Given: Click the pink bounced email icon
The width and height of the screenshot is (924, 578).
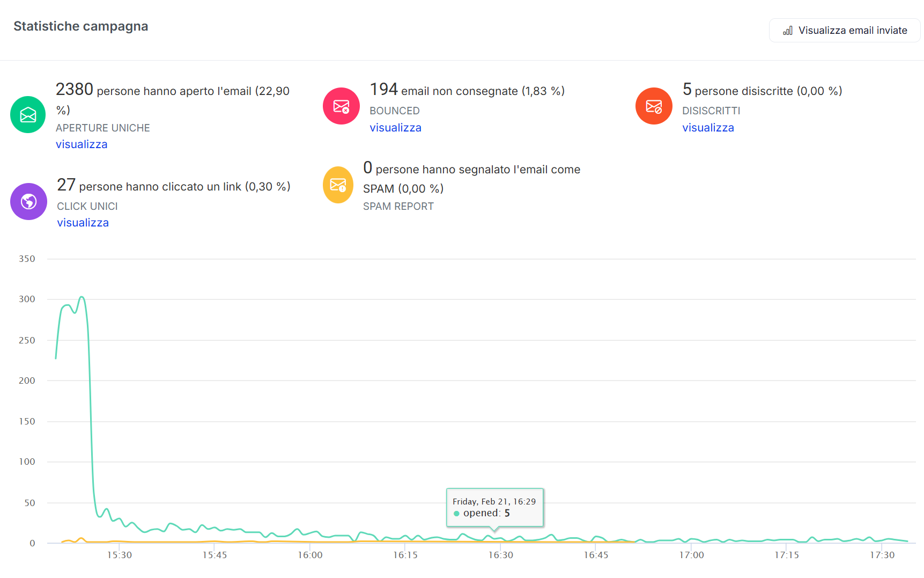Looking at the screenshot, I should click(x=341, y=106).
